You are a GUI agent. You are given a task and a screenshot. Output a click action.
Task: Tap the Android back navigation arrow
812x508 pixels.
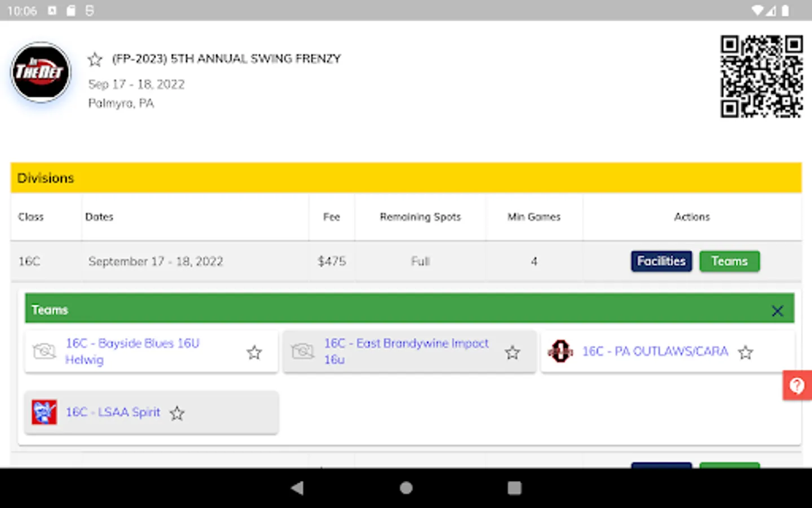tap(298, 488)
